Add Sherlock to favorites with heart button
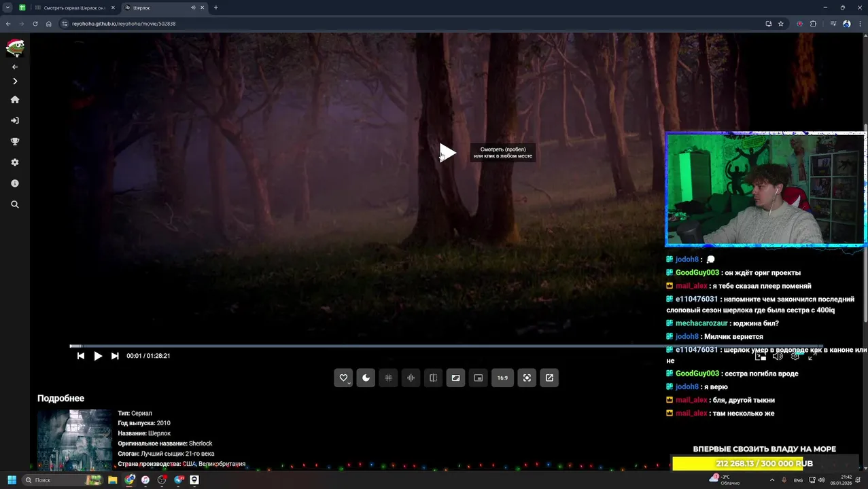868x489 pixels. point(343,378)
